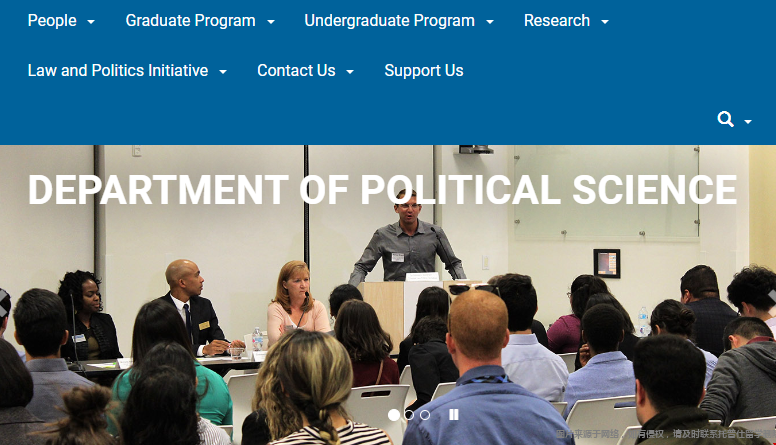Expand the Law and Politics Initiative caret

click(223, 72)
